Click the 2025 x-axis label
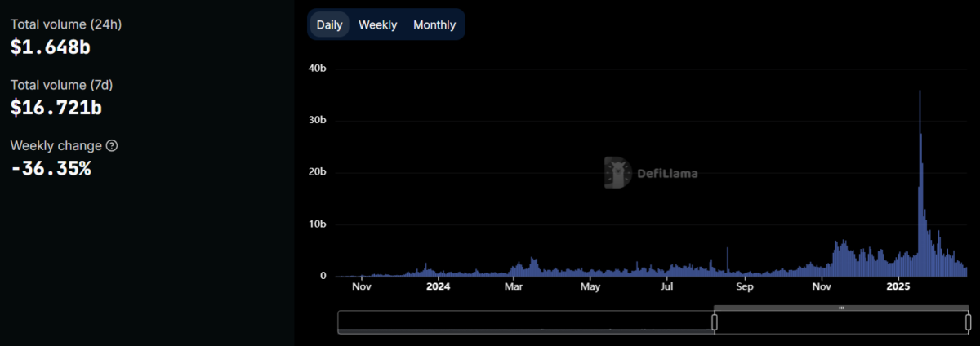The image size is (980, 346). coord(898,286)
